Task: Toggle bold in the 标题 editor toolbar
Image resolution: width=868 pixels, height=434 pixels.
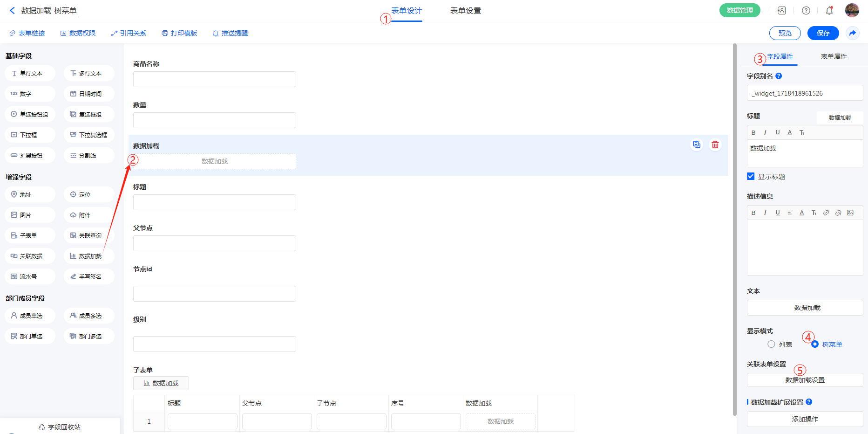Action: [753, 133]
